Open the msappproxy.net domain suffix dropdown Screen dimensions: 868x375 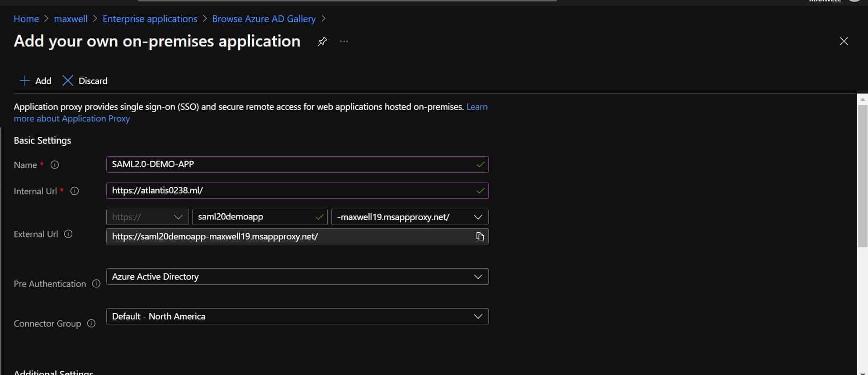[410, 217]
